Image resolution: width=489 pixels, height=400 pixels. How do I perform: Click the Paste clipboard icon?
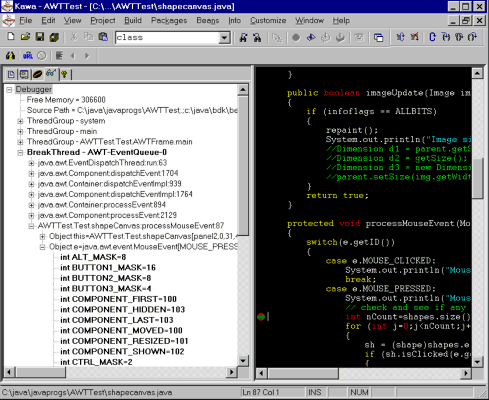tap(103, 37)
